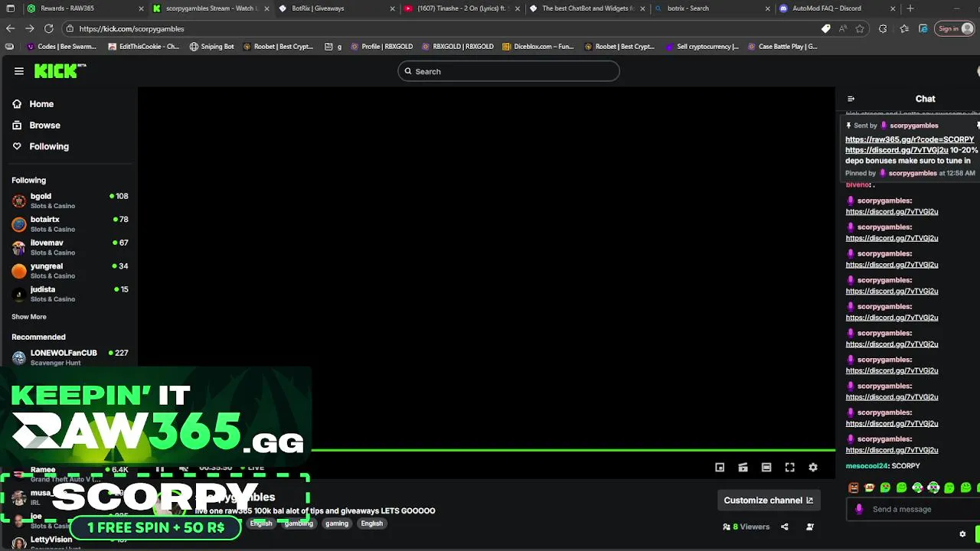Select ilovemav in Following list
The width and height of the screenshot is (980, 551).
70,247
